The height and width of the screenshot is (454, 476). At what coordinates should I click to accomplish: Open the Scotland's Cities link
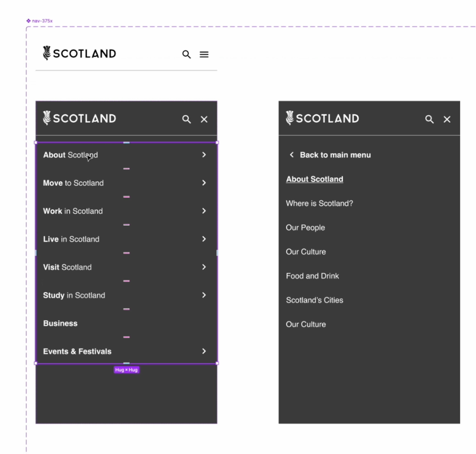pyautogui.click(x=314, y=300)
